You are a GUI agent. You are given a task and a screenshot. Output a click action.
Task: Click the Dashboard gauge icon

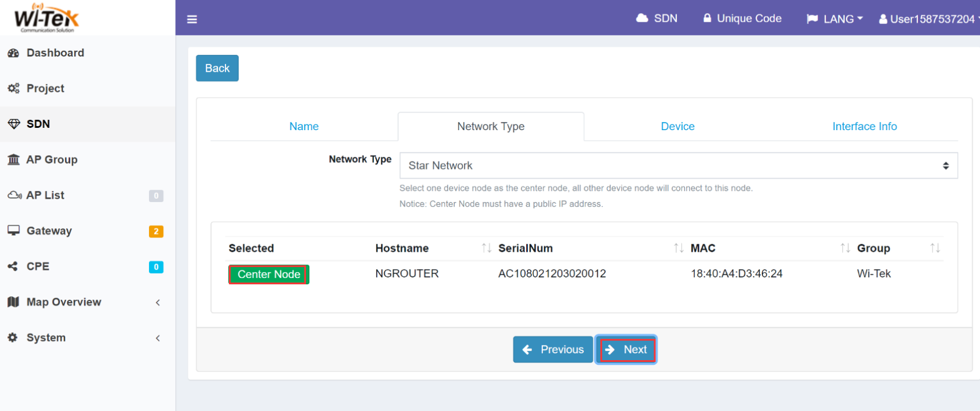(x=14, y=53)
